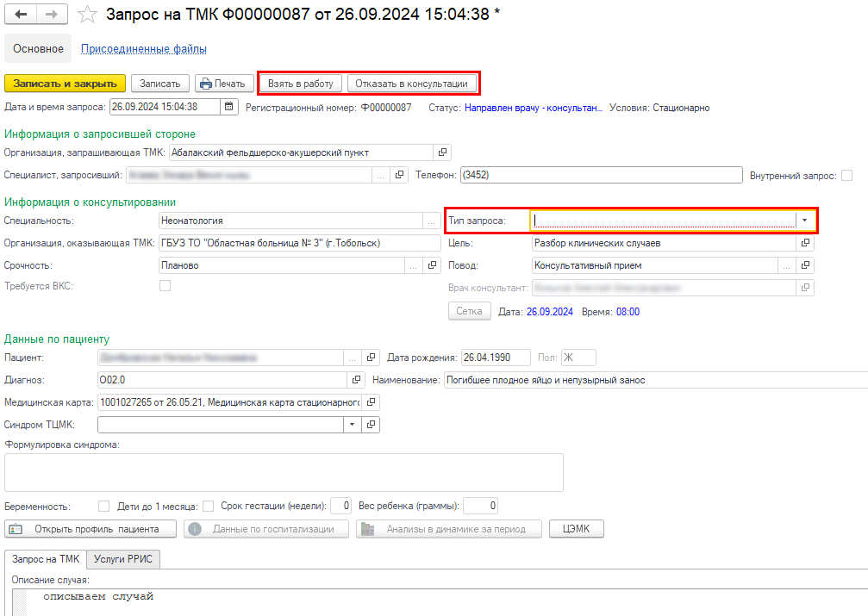Switch to the Услуги РРИС tab
Screen dimensions: 868x616
[x=124, y=559]
